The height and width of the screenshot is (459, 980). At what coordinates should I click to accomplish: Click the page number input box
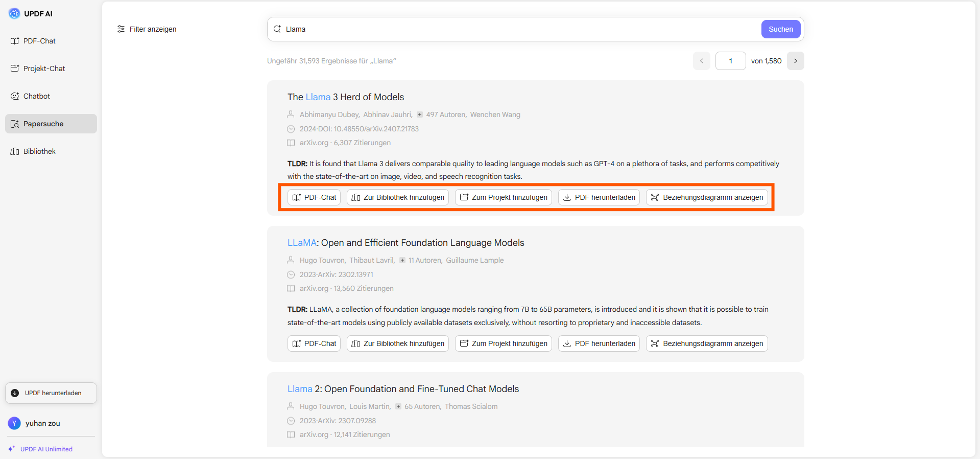pyautogui.click(x=731, y=61)
